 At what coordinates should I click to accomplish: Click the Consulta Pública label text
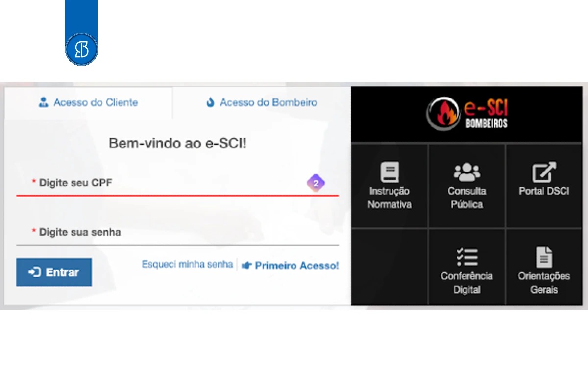click(x=467, y=198)
